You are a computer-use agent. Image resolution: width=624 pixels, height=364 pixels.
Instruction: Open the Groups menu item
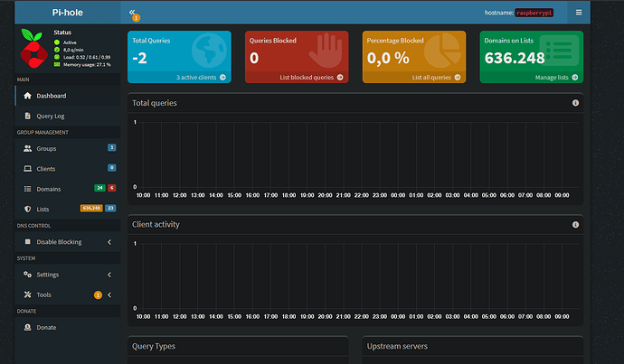tap(67, 148)
